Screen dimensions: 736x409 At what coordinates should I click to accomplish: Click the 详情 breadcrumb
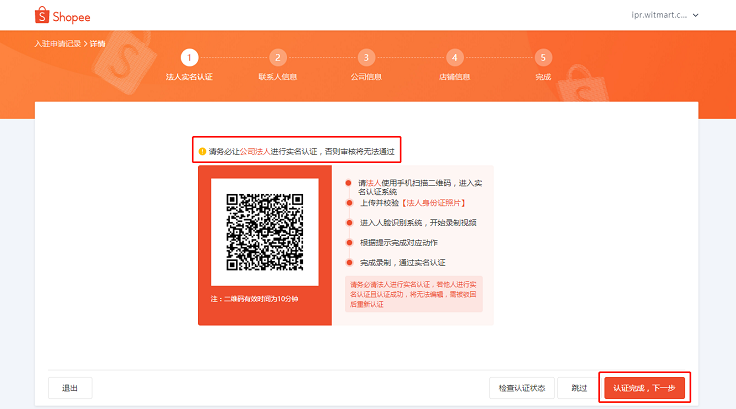pyautogui.click(x=97, y=44)
